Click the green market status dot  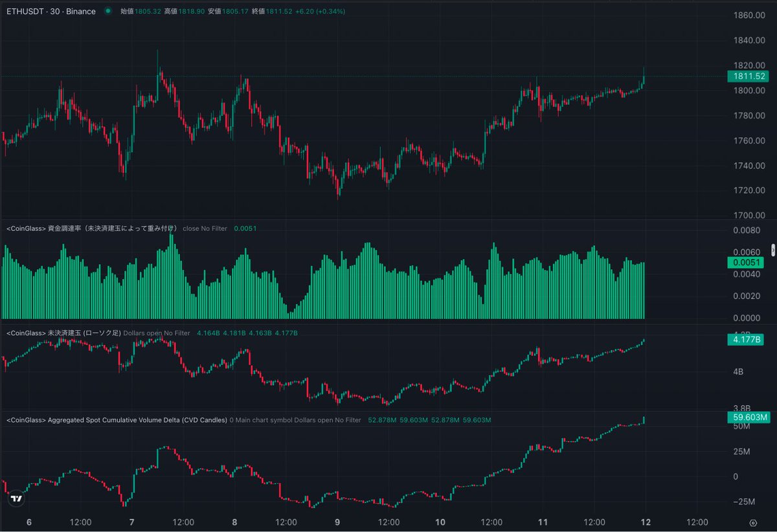click(x=107, y=12)
